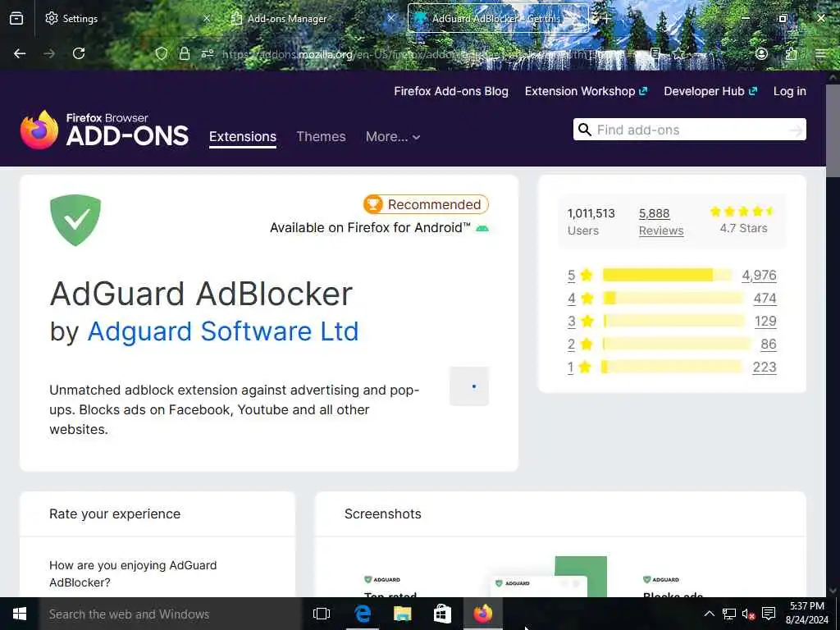This screenshot has height=630, width=840.
Task: Toggle reader view icon
Action: tap(655, 53)
